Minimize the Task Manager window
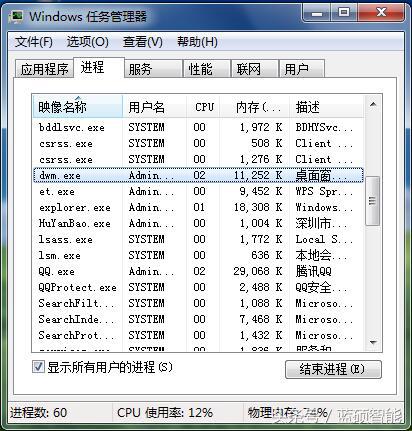 [x=317, y=13]
